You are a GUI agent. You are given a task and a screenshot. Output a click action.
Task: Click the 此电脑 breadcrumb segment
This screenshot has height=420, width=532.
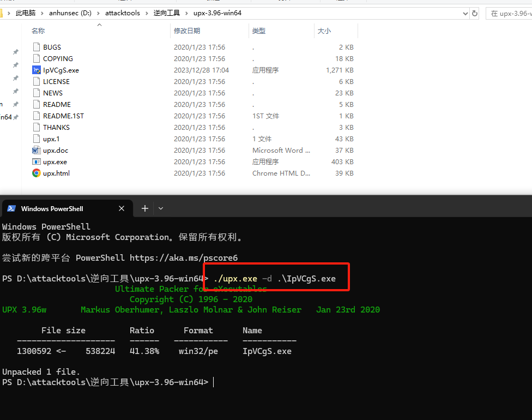click(x=26, y=13)
